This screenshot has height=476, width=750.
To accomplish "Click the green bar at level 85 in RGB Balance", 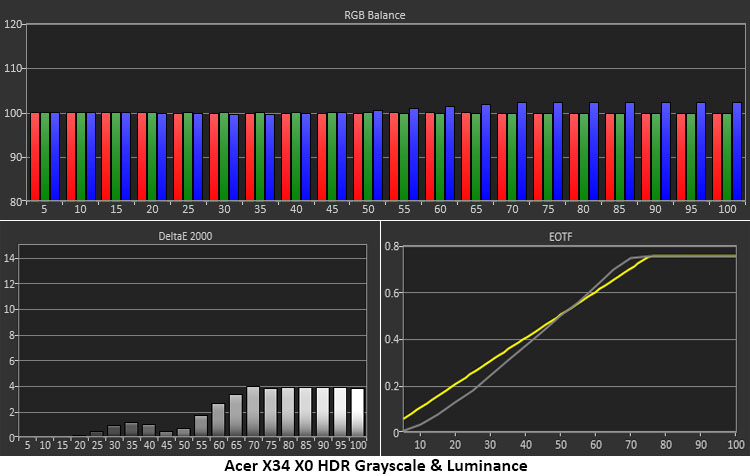I will (x=619, y=157).
